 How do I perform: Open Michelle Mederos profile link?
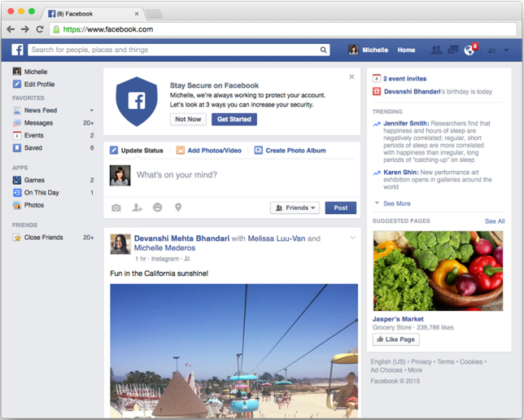pyautogui.click(x=164, y=247)
